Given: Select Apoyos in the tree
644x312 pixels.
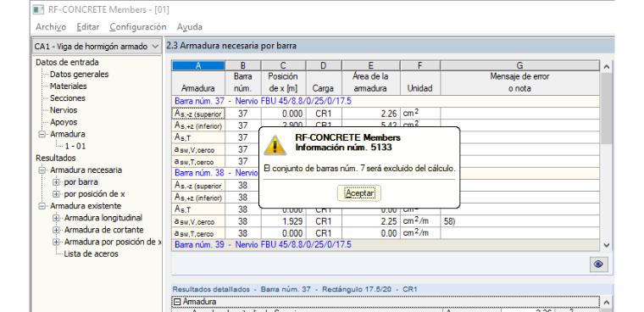Looking at the screenshot, I should (x=64, y=122).
